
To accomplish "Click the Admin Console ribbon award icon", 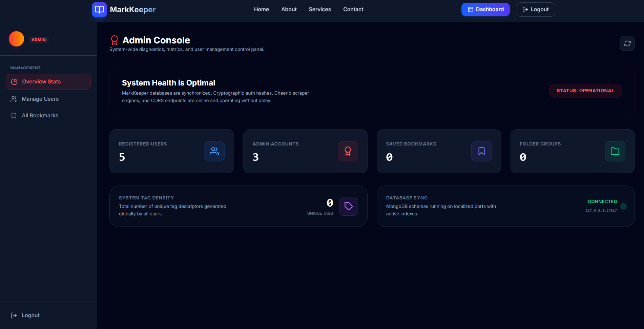I will [114, 40].
